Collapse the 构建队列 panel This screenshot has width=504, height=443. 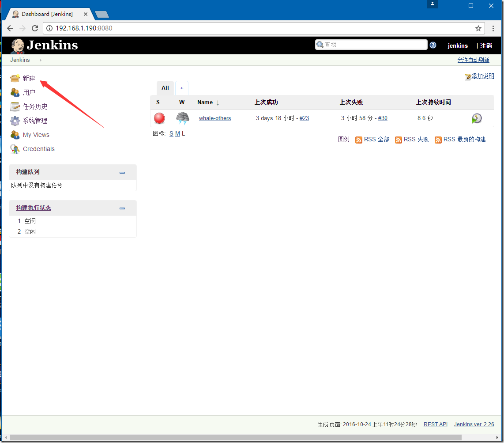coord(122,173)
